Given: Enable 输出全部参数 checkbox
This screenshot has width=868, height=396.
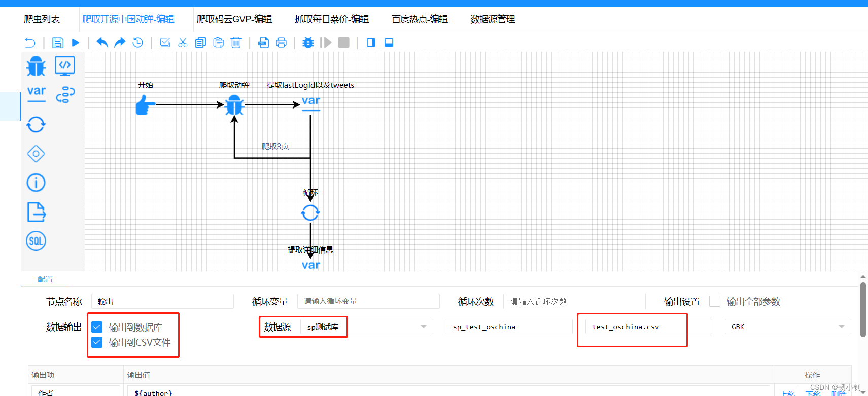Looking at the screenshot, I should (715, 301).
